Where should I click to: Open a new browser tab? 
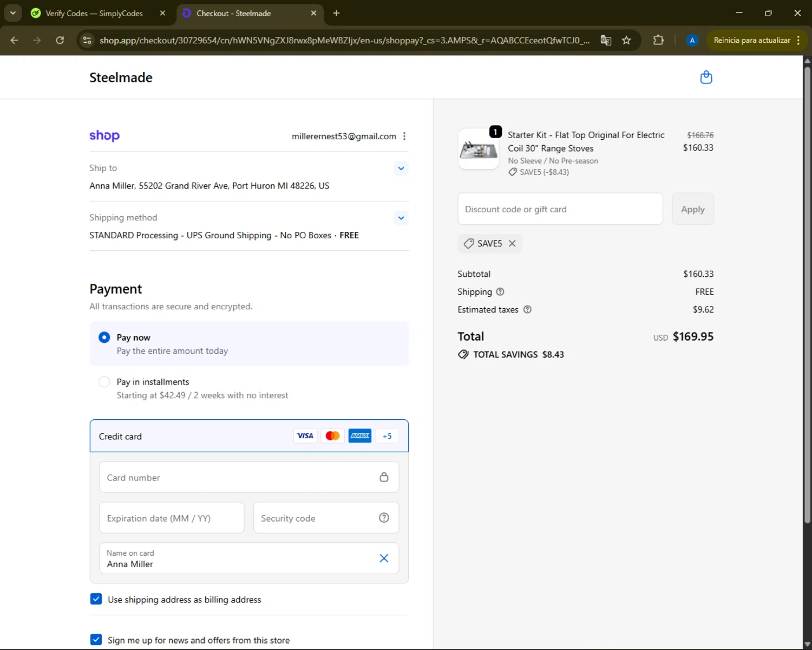(x=336, y=13)
